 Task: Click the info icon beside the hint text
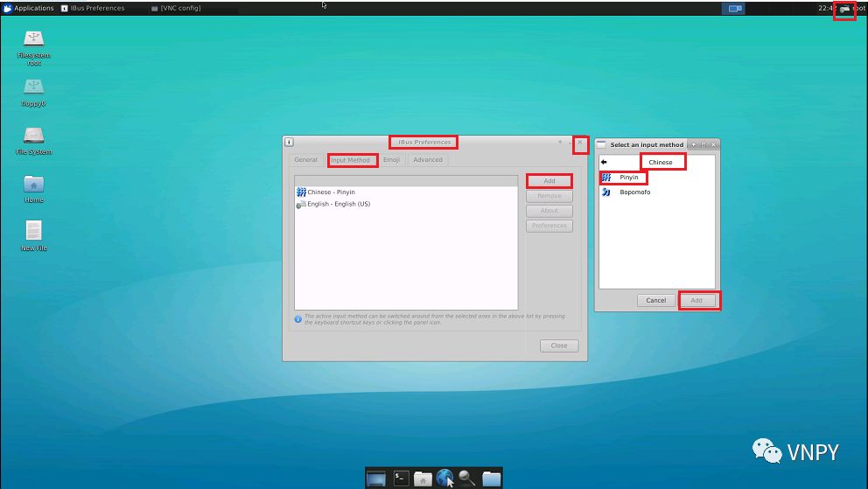tap(297, 319)
